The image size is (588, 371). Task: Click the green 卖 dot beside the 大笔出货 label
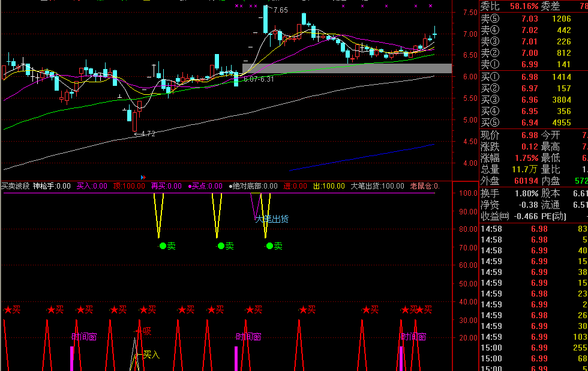click(x=269, y=246)
